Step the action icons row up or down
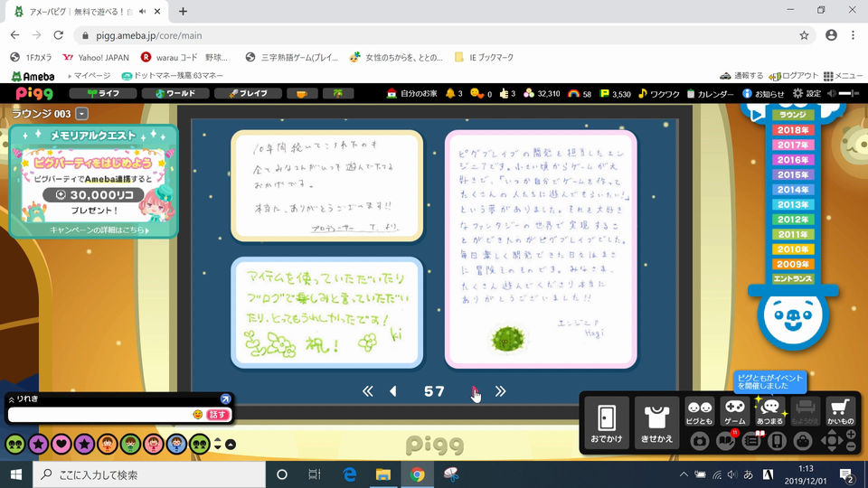The height and width of the screenshot is (488, 868). click(x=218, y=444)
